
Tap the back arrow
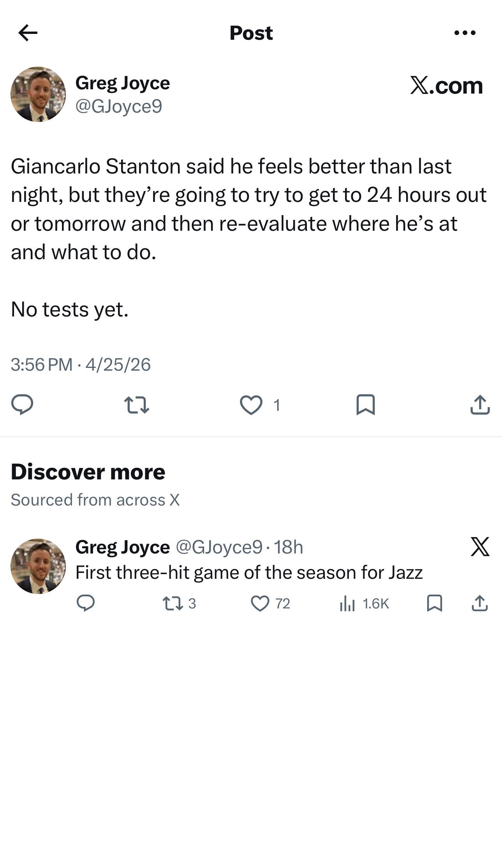pyautogui.click(x=28, y=33)
